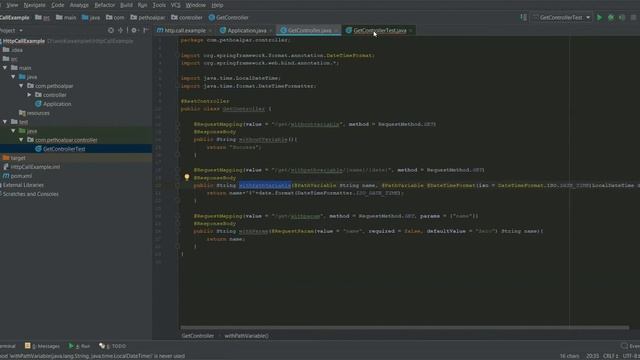Open the VCS menu

click(176, 5)
